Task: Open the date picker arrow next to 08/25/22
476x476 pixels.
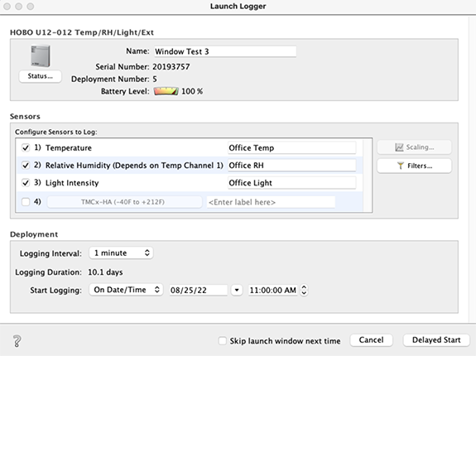Action: point(237,290)
